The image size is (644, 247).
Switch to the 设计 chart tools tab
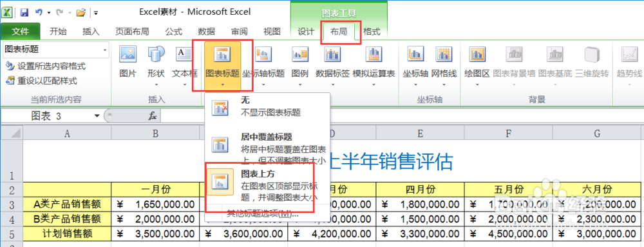[x=306, y=32]
